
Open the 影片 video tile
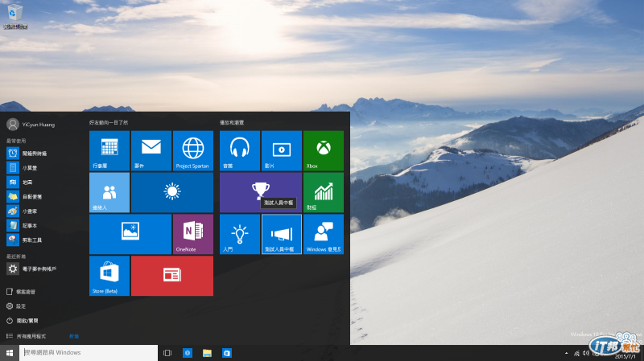282,150
